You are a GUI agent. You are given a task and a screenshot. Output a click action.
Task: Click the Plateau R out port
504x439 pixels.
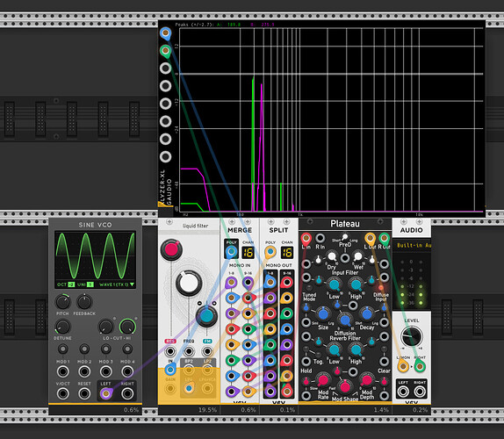click(x=384, y=238)
